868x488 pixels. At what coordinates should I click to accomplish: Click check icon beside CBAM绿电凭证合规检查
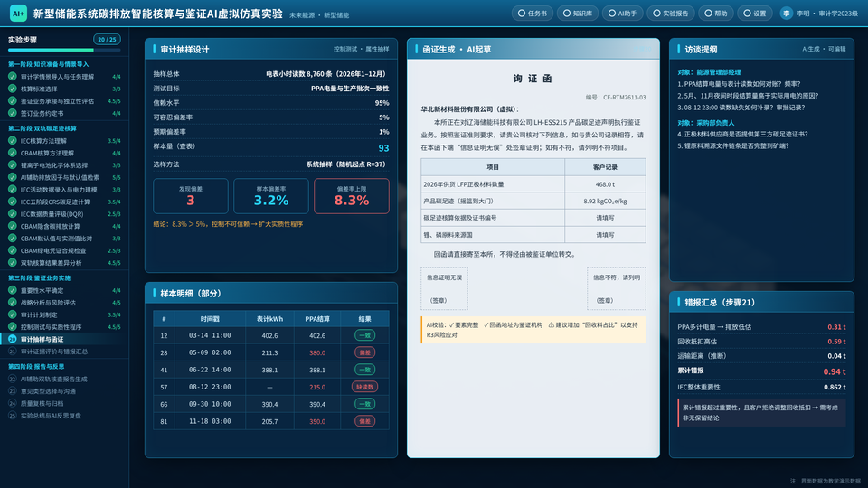[12, 250]
